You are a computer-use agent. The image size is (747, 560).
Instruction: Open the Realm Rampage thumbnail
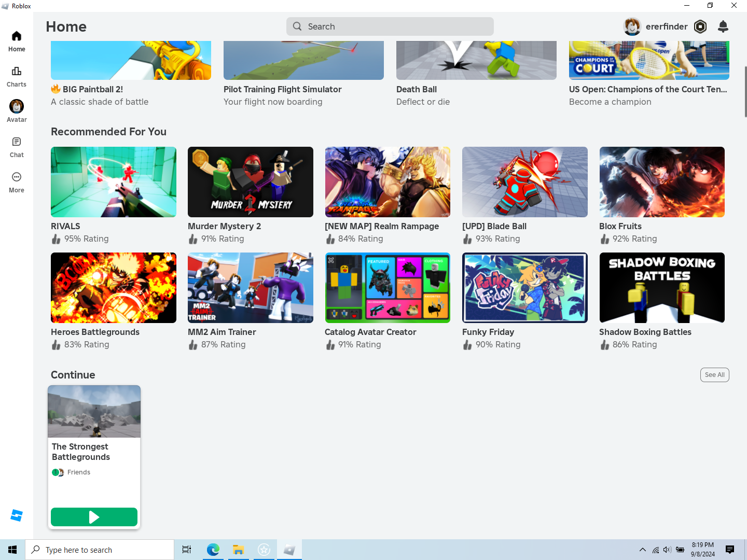coord(388,182)
